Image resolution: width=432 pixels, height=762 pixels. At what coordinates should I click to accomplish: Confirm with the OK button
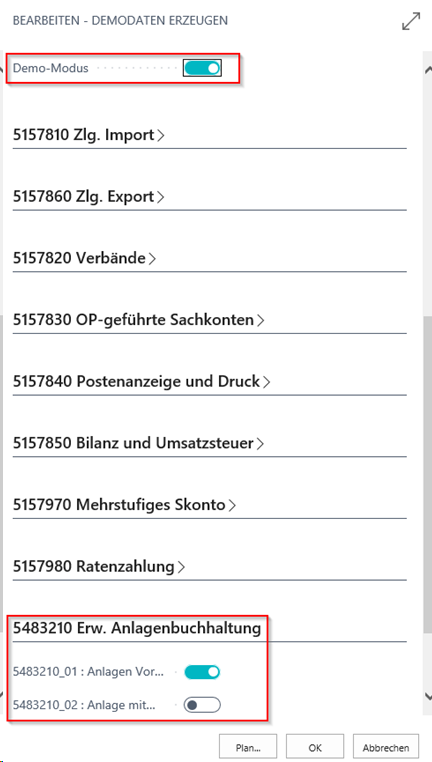click(x=315, y=747)
